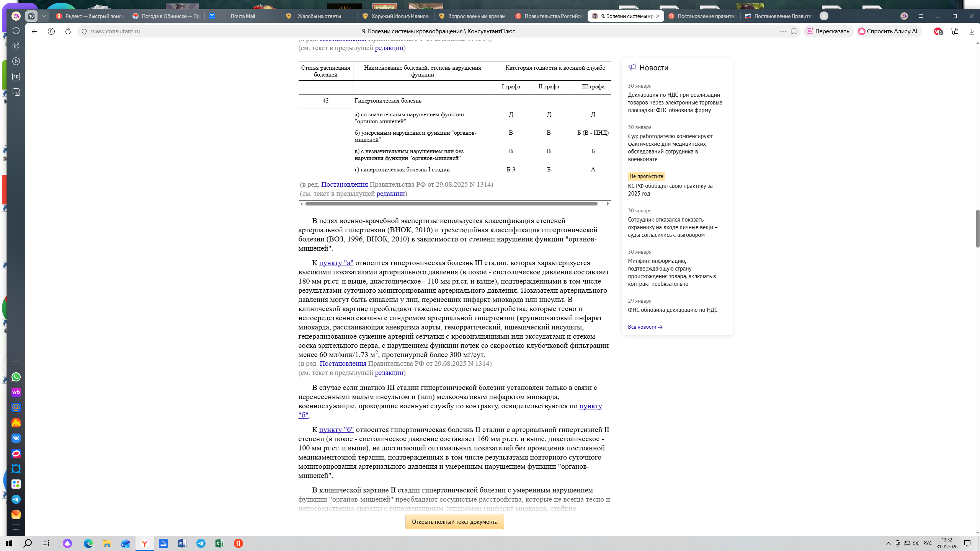Open Wildberries icon in browser sidebar
Viewport: 980px width, 551px height.
pyautogui.click(x=16, y=392)
